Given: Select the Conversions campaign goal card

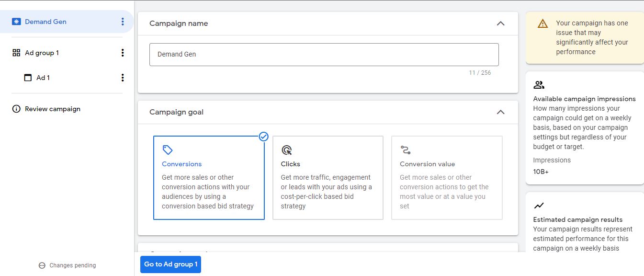Looking at the screenshot, I should 209,178.
